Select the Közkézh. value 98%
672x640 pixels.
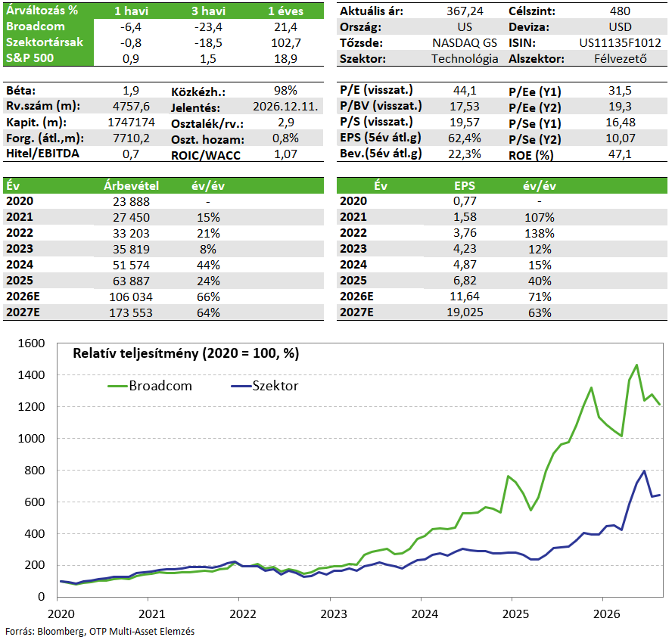click(x=285, y=91)
